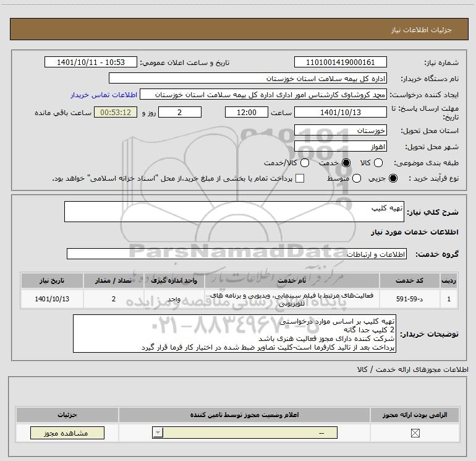This screenshot has width=476, height=461.
Task: Click the service group field اطلاعات و ارتباطات
Action: pyautogui.click(x=237, y=254)
